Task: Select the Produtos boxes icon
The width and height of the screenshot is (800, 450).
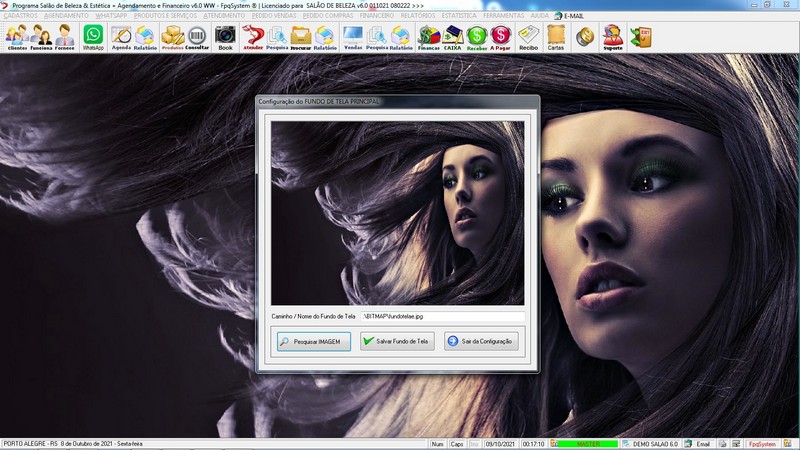Action: click(173, 37)
